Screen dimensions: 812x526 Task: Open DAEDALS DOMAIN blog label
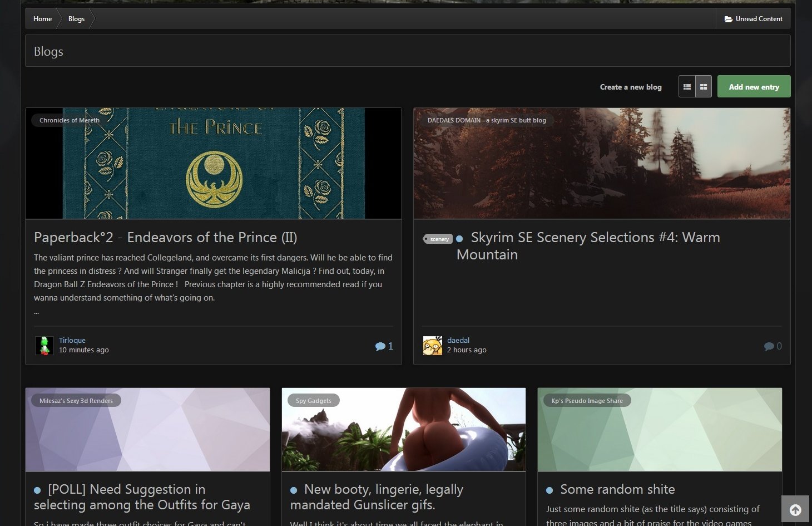tap(487, 120)
